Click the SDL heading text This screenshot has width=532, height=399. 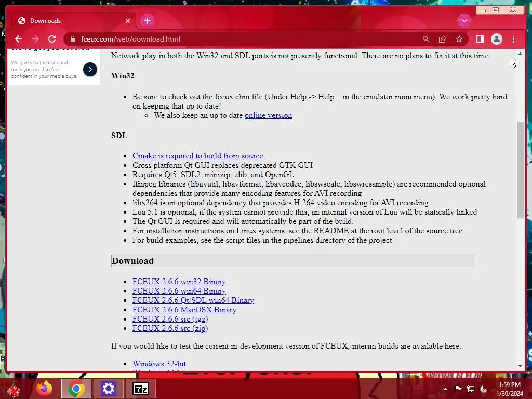click(119, 136)
